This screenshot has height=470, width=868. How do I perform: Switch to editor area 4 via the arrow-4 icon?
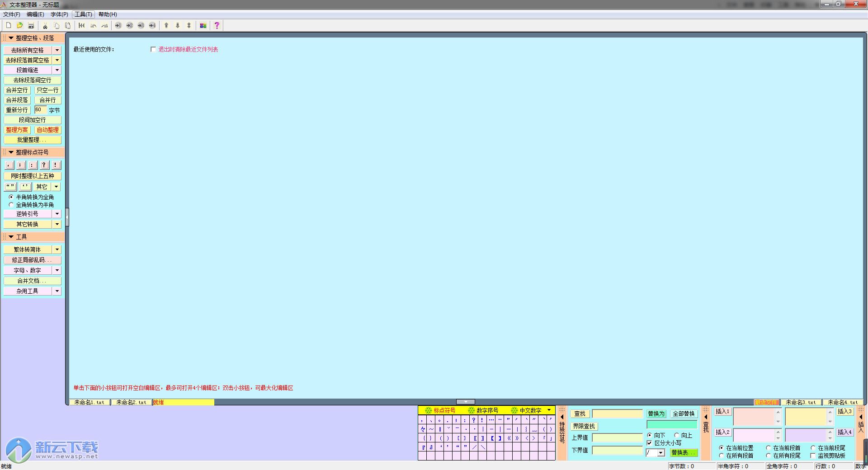coord(152,25)
